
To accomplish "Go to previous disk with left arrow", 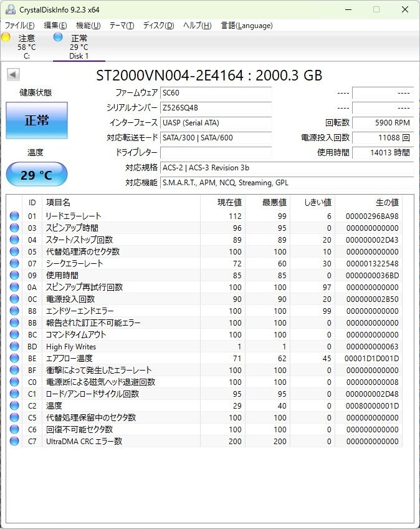I will click(x=14, y=75).
